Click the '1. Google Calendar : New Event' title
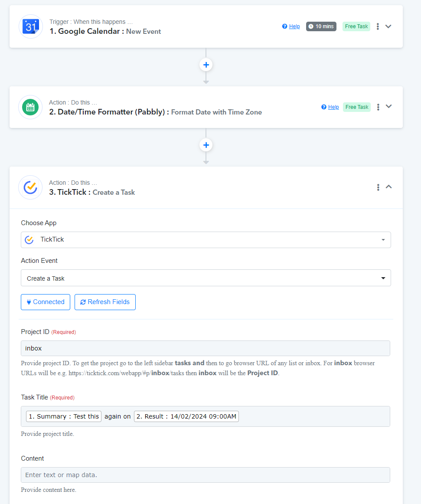Screen dimensions: 421x504 click(105, 32)
